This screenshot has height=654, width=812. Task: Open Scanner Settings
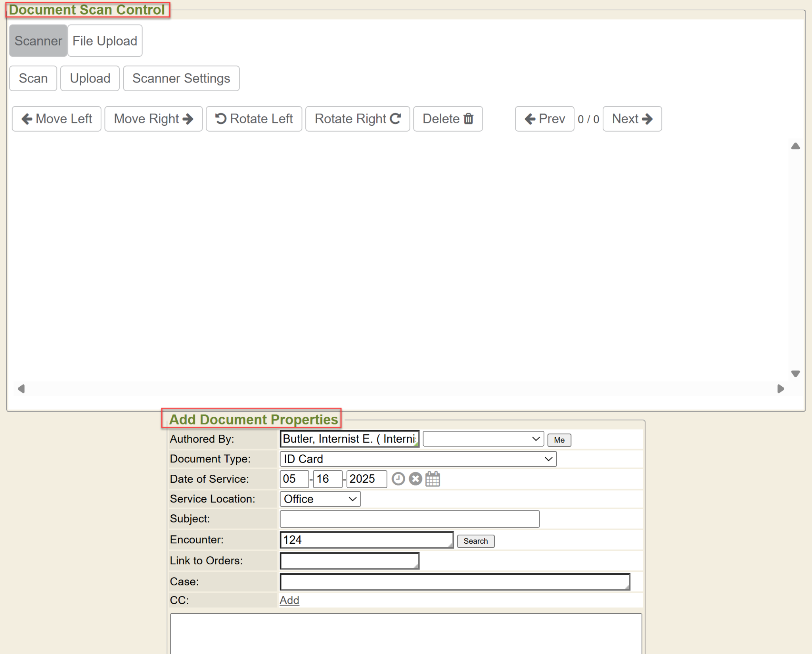(x=181, y=79)
